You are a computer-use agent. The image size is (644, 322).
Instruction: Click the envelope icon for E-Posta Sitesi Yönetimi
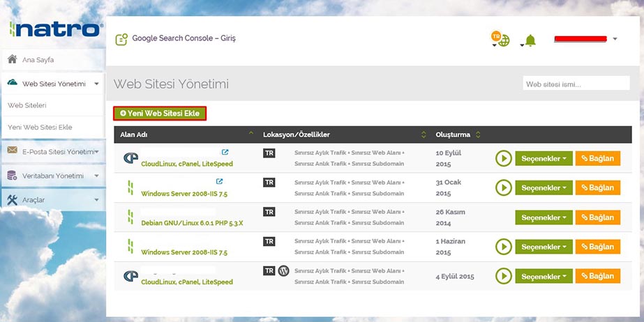point(13,151)
